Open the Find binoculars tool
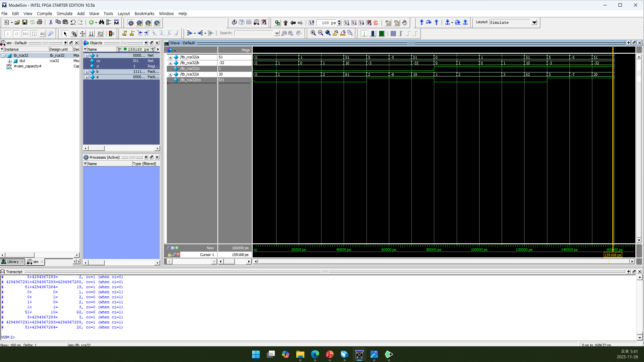644x362 pixels. tap(101, 22)
